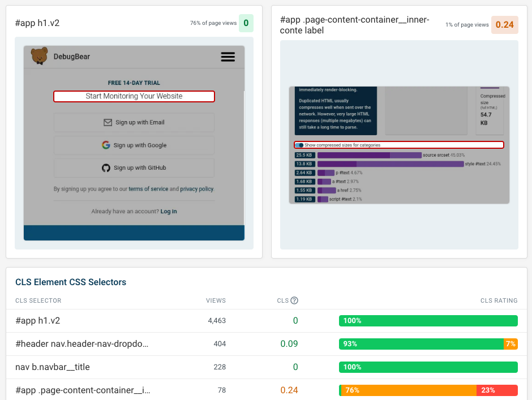The image size is (532, 400).
Task: Click the 76% of page views label
Action: tap(213, 23)
